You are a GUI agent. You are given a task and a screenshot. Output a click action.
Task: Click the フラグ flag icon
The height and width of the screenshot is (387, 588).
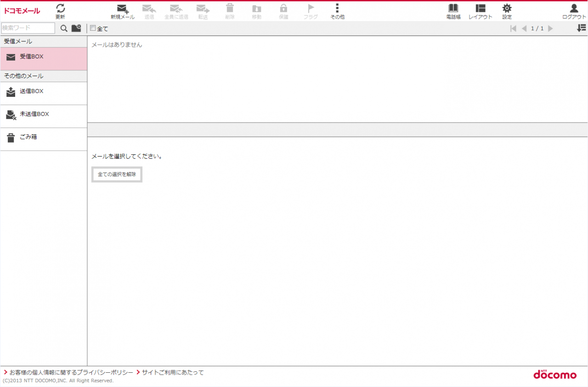tap(311, 8)
